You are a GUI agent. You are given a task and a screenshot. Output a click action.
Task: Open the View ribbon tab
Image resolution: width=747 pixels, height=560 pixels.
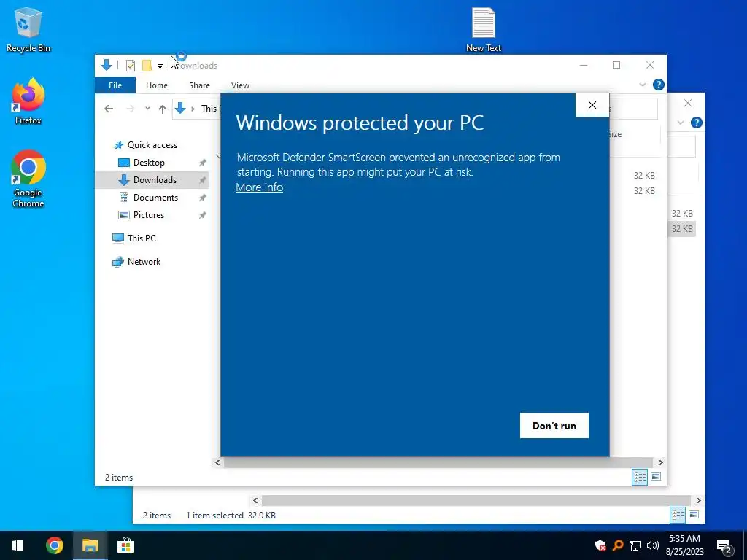240,85
